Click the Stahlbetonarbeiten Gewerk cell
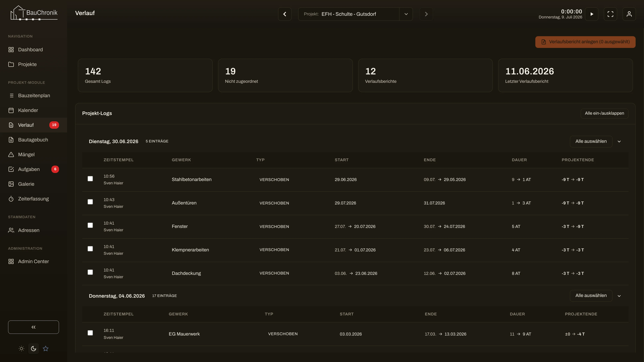Viewport: 644px width, 362px height. pyautogui.click(x=192, y=179)
